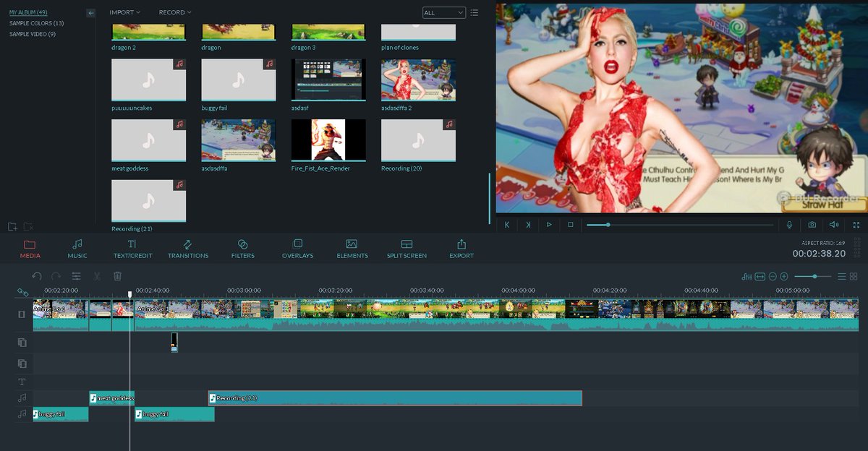Redo the undone edit

pyautogui.click(x=56, y=276)
